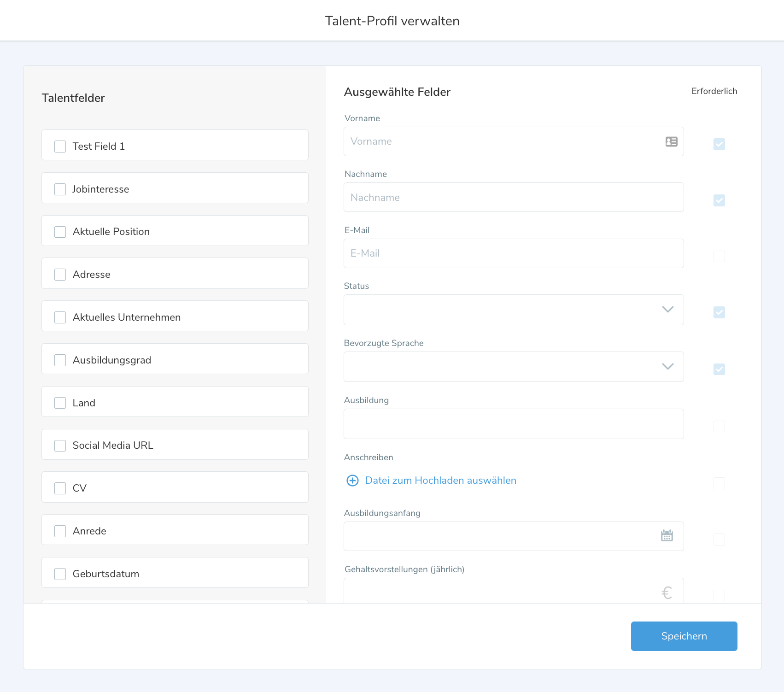Mark Ausbildung field as required

coord(719,427)
